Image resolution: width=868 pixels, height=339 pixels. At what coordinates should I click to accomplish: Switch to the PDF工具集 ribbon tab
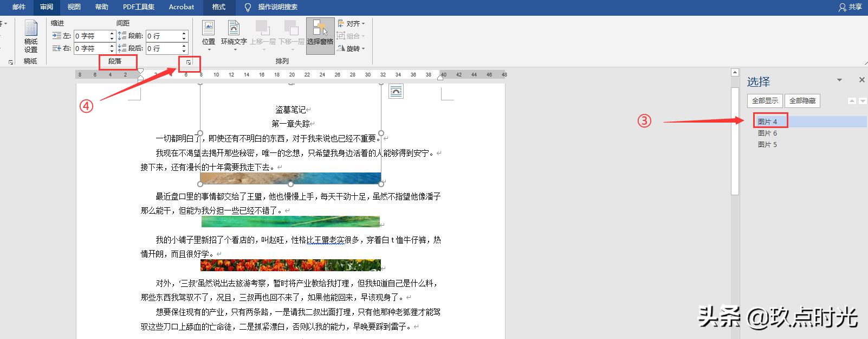pos(139,7)
